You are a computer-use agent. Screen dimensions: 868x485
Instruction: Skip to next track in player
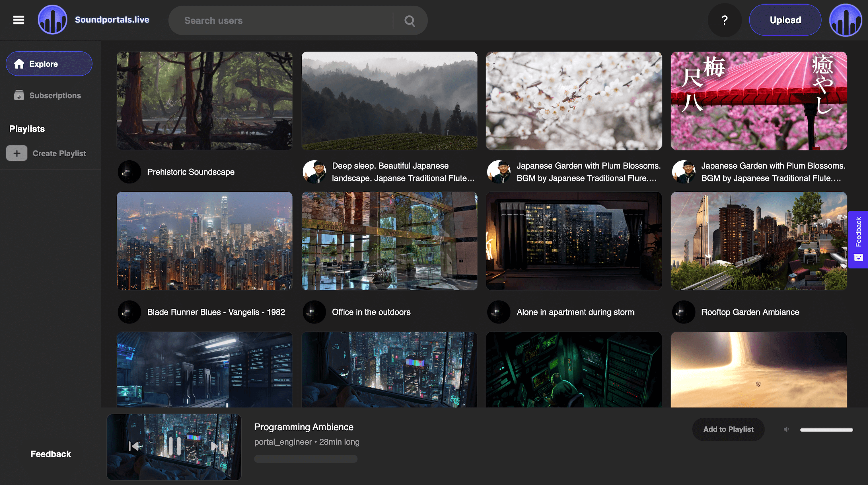(x=216, y=446)
